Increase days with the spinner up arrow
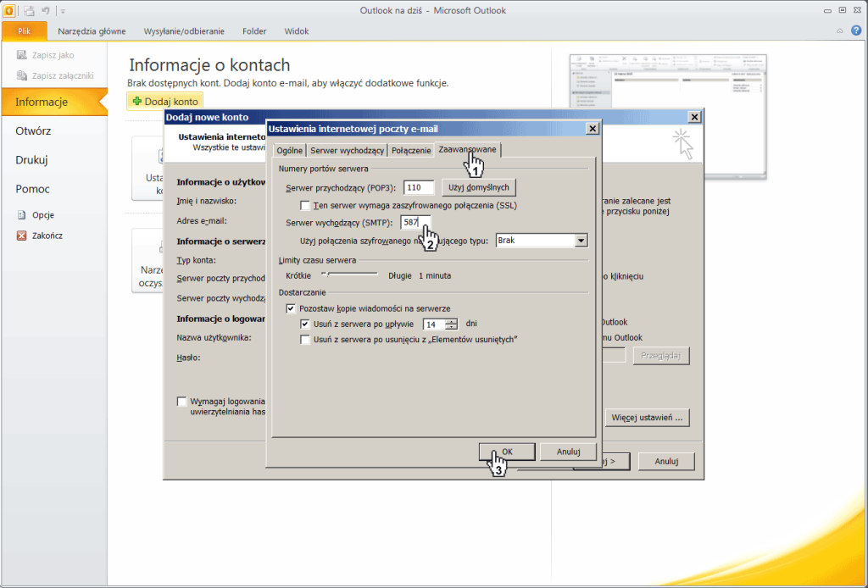This screenshot has height=588, width=868. click(453, 321)
